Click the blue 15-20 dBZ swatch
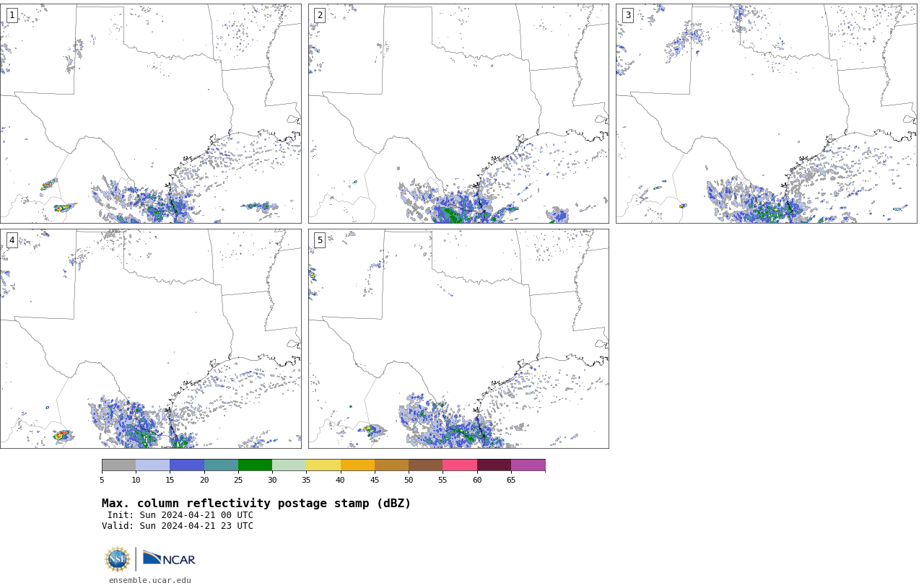This screenshot has width=924, height=588. click(187, 465)
